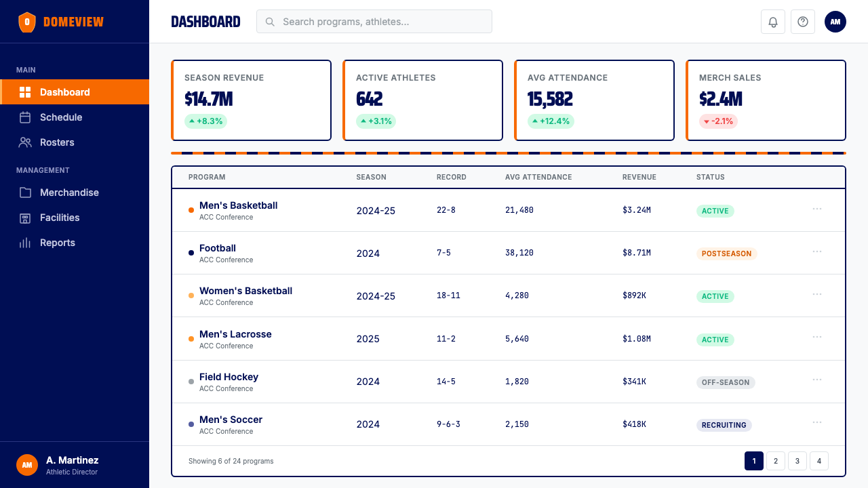Click the Revenue column header
Image resolution: width=868 pixels, height=488 pixels.
[639, 177]
